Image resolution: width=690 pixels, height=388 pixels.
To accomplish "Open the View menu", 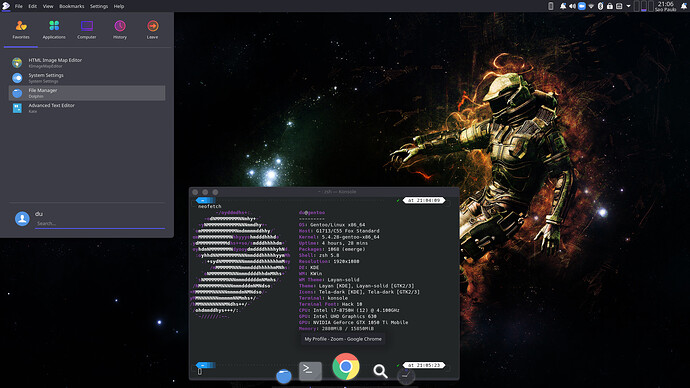I will pyautogui.click(x=48, y=6).
